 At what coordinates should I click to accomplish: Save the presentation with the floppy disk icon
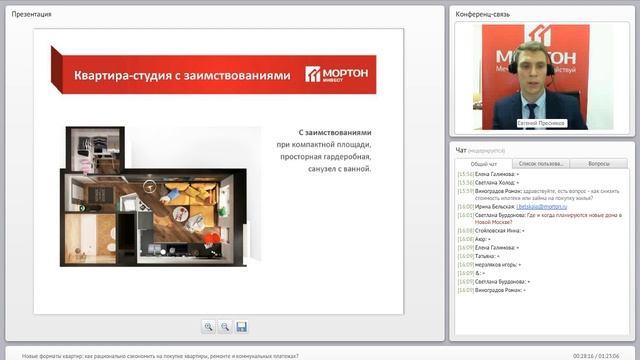tap(242, 327)
